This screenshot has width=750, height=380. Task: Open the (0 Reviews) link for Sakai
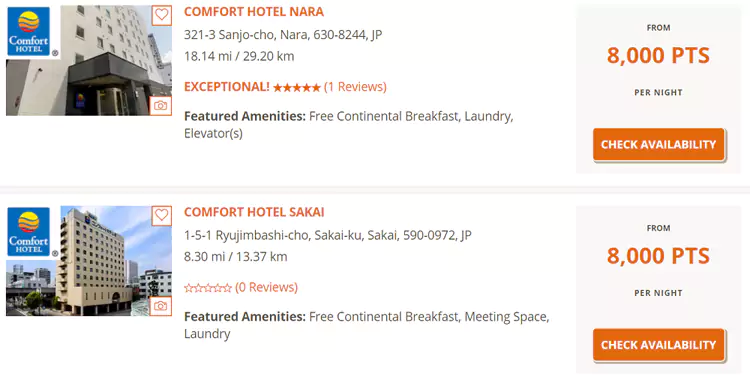click(266, 287)
